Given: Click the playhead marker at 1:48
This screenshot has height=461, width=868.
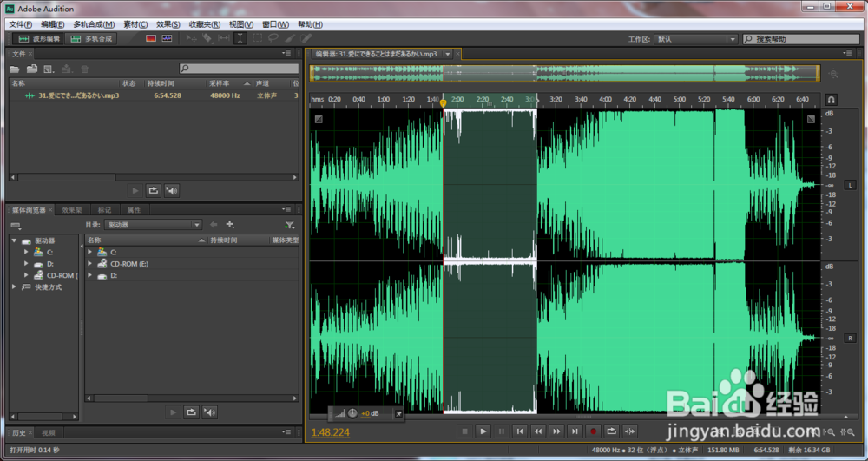Looking at the screenshot, I should (x=443, y=103).
